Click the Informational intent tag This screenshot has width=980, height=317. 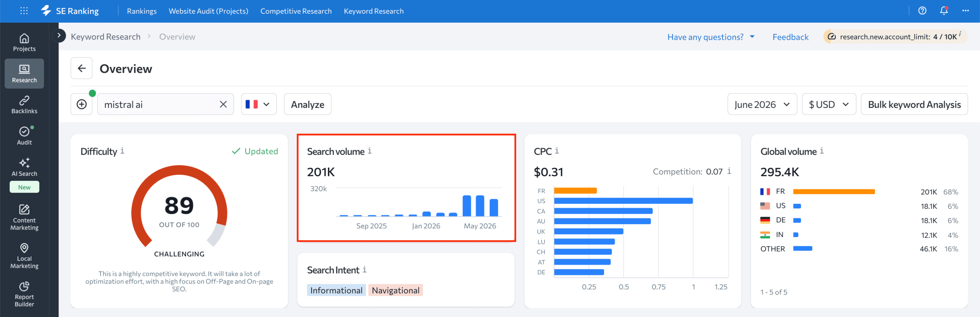pyautogui.click(x=336, y=290)
